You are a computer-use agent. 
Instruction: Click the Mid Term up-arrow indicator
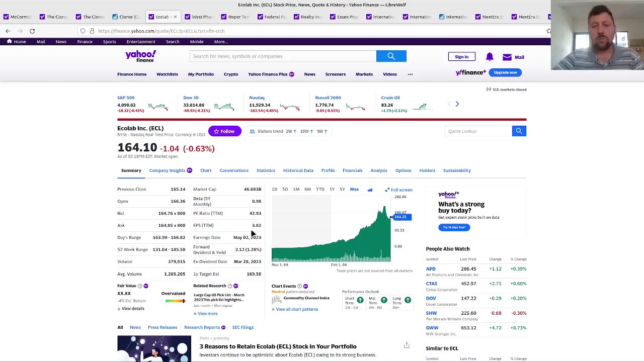tap(384, 300)
